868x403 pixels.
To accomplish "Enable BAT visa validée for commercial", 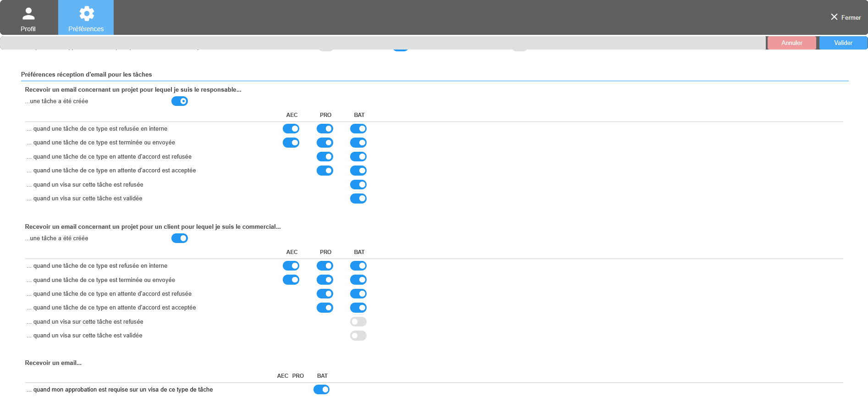I will point(358,336).
